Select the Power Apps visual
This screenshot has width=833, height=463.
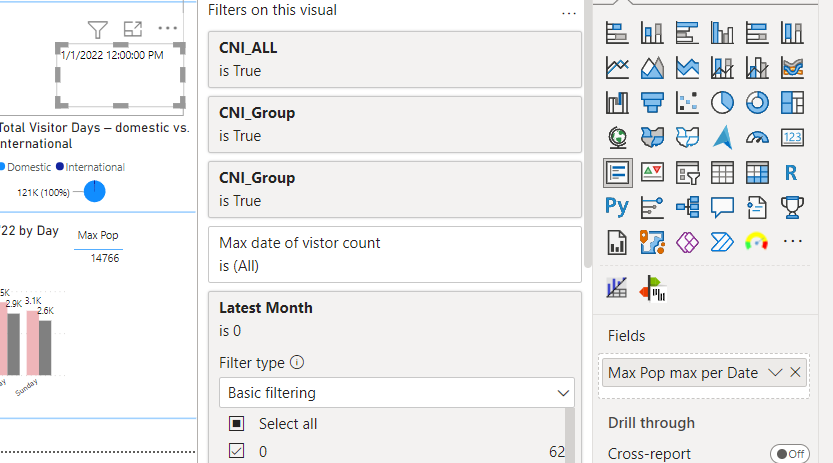tap(687, 242)
